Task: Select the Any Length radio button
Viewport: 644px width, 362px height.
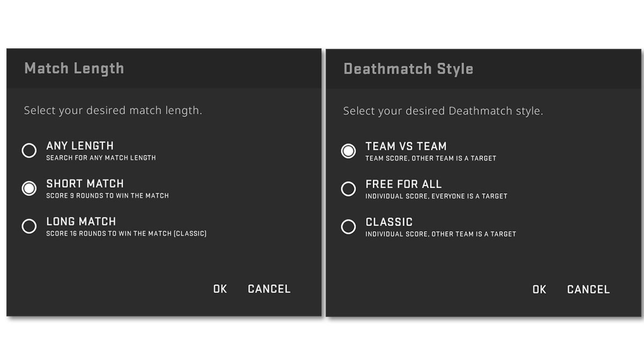Action: coord(29,151)
